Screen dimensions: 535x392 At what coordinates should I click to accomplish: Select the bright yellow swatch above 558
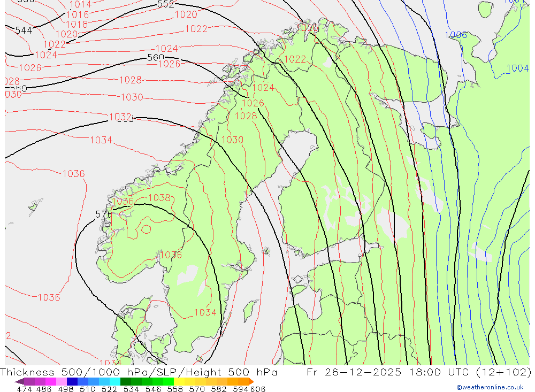pyautogui.click(x=179, y=381)
